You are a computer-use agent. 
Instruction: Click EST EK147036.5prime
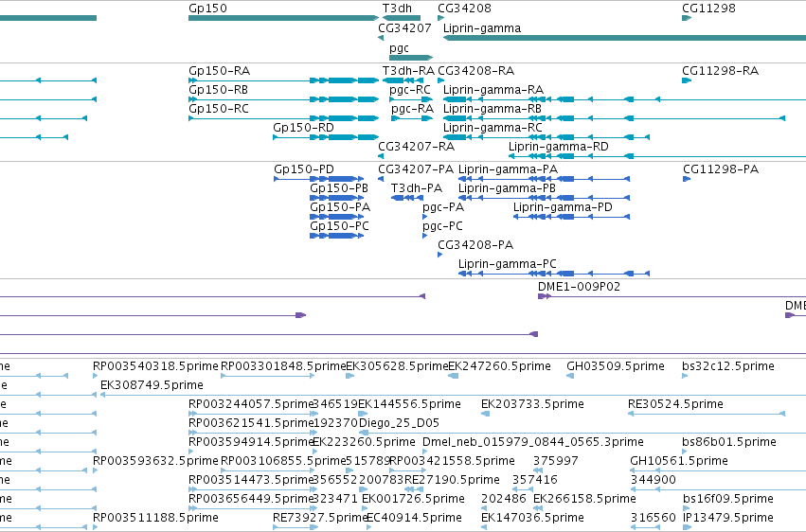532,518
